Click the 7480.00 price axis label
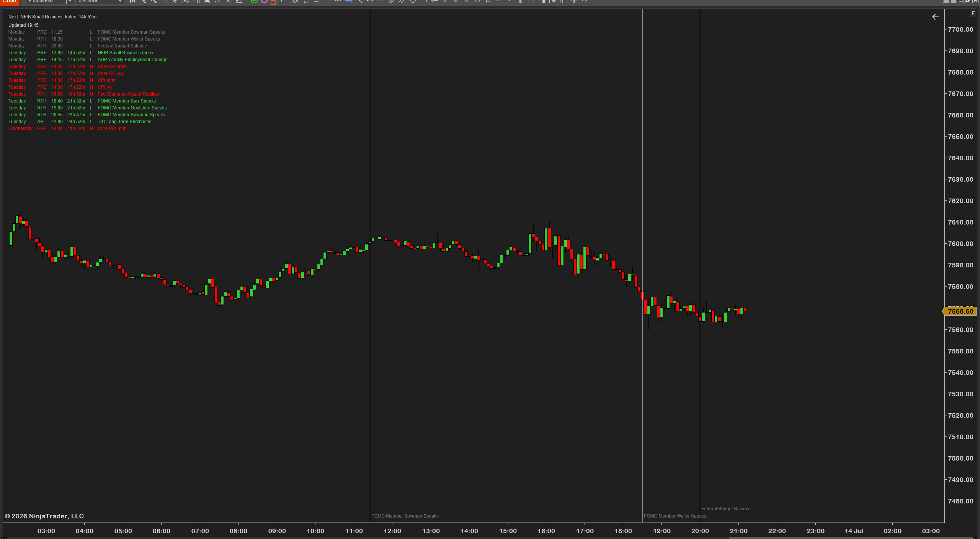Screen dimensions: 980x539 [960, 501]
